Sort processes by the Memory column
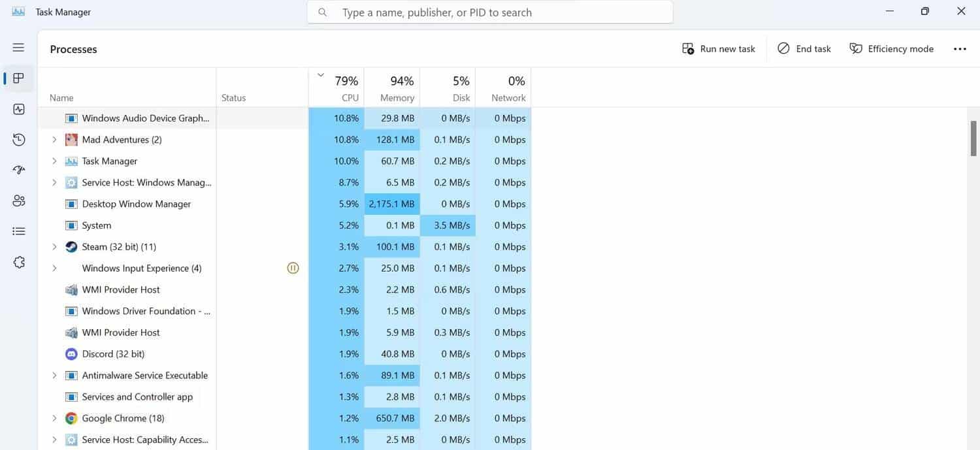 tap(393, 88)
